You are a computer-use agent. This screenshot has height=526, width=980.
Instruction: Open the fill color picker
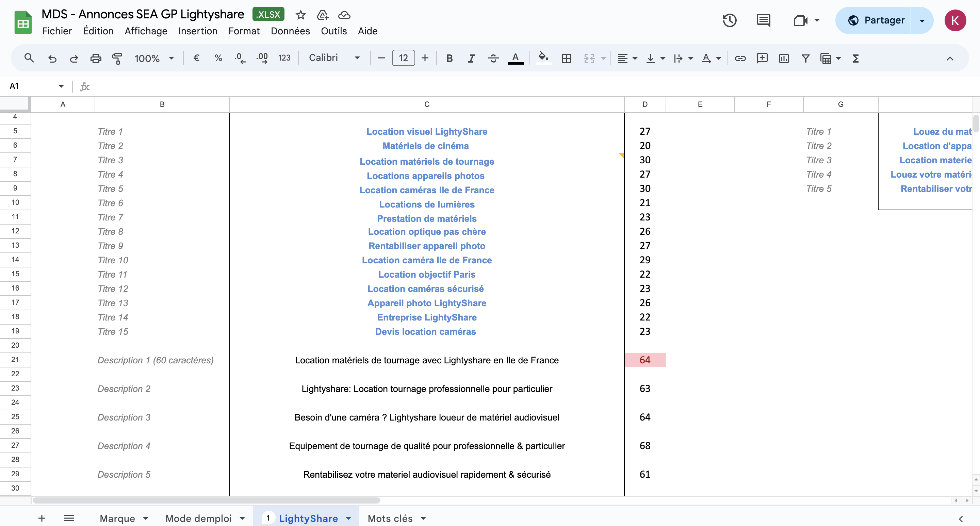coord(543,58)
